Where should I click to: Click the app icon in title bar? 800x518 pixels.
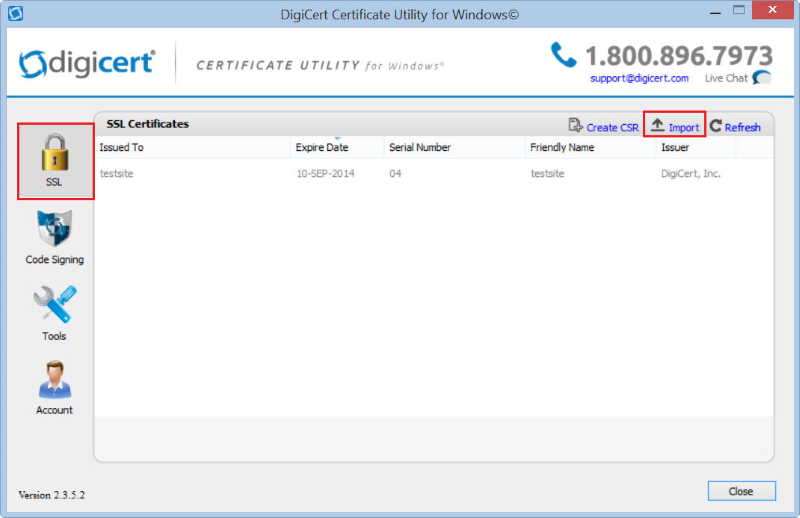click(x=15, y=15)
